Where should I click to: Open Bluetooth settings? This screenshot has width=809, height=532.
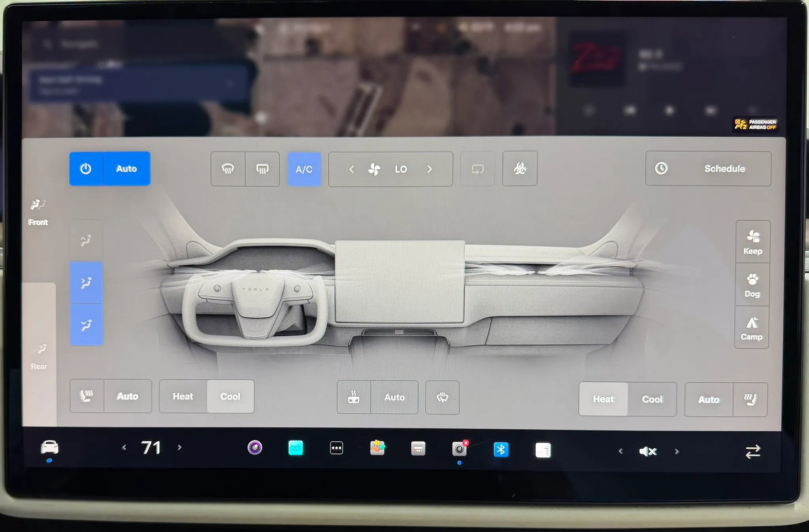click(x=501, y=450)
